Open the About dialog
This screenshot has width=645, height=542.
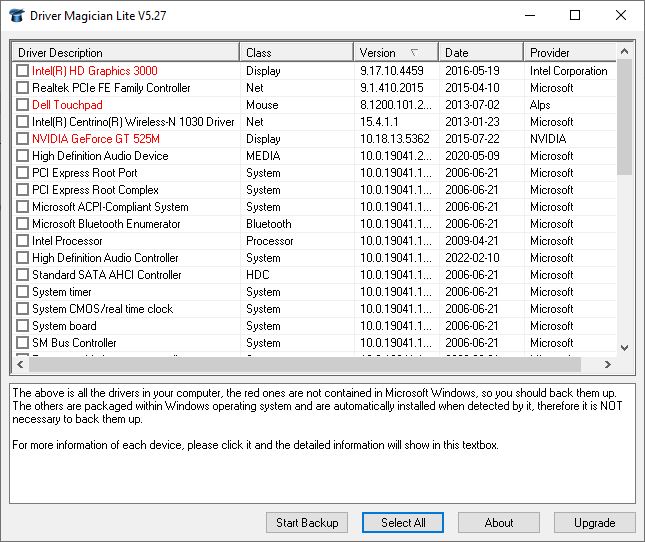pos(499,522)
